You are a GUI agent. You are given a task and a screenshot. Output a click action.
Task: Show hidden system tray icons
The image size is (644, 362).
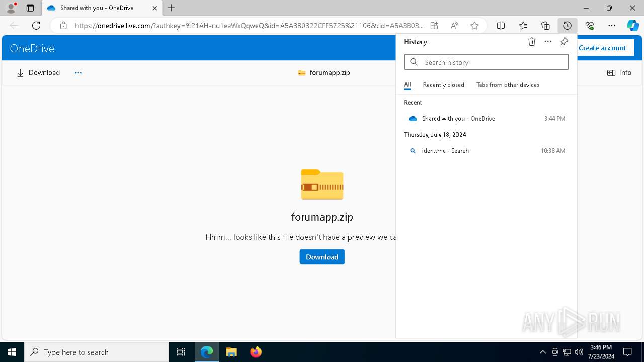[x=542, y=352]
